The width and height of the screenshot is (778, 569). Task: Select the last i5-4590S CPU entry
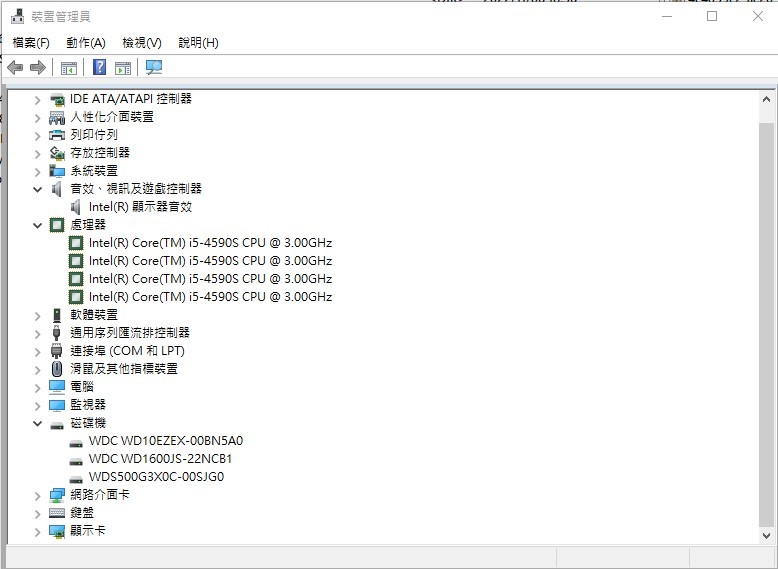pos(210,297)
